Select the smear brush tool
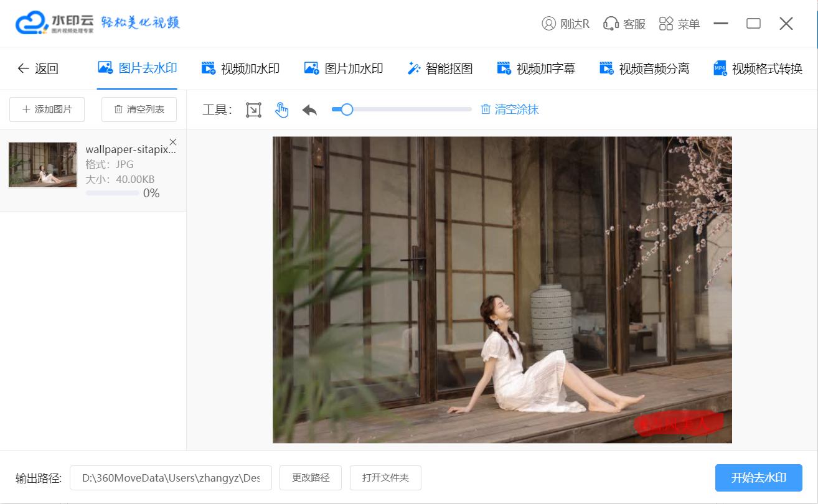Viewport: 818px width, 504px height. (281, 109)
